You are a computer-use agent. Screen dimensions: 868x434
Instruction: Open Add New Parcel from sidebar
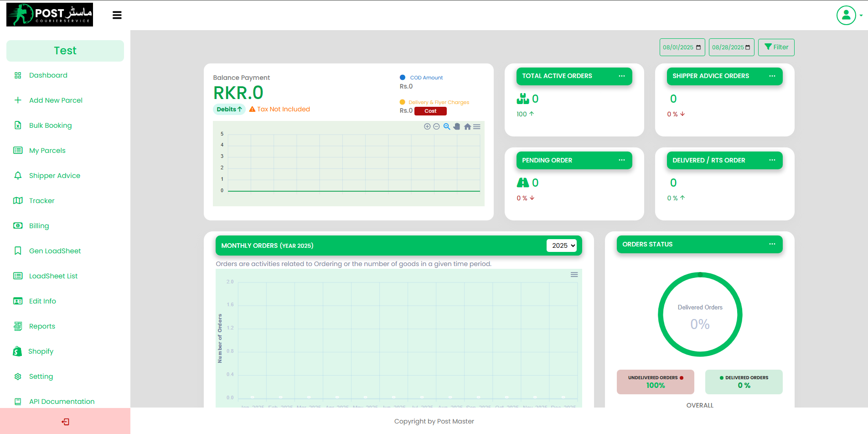point(56,100)
